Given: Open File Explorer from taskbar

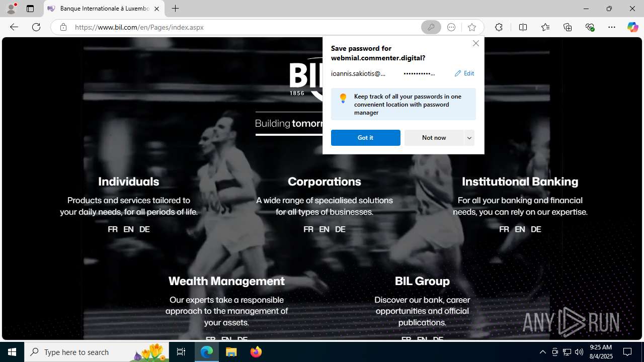Looking at the screenshot, I should [231, 352].
